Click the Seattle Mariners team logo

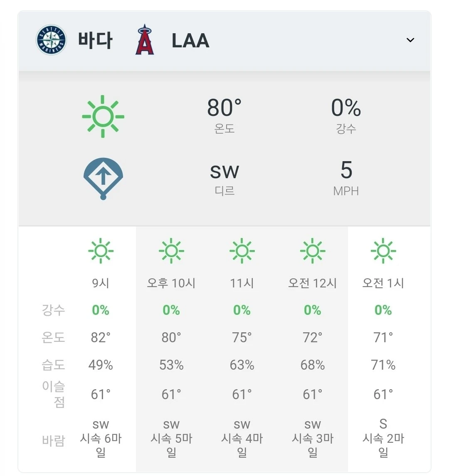pos(51,40)
